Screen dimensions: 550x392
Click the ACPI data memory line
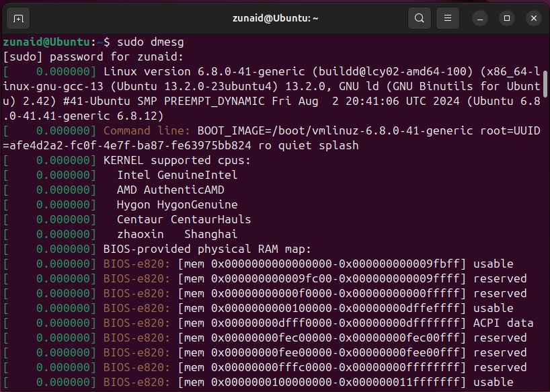tap(303, 323)
